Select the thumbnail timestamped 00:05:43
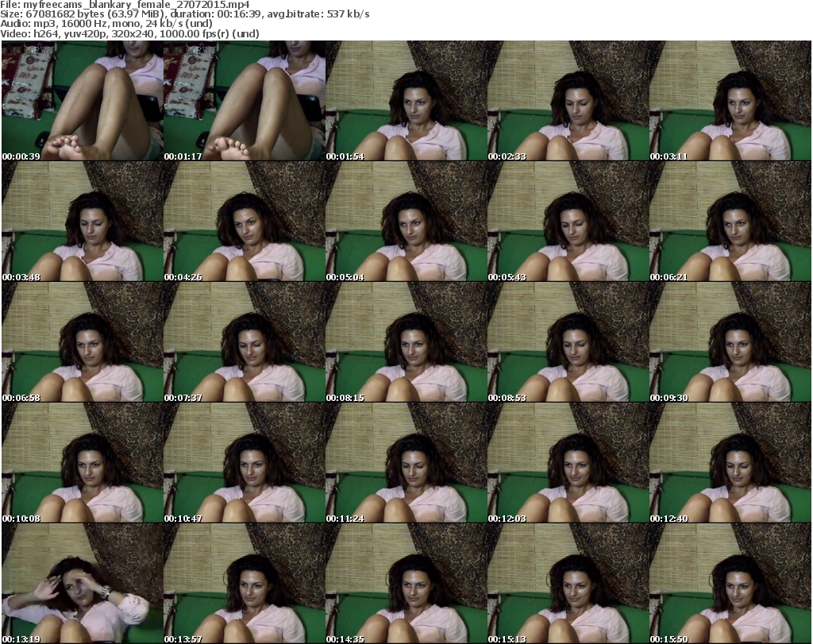This screenshot has height=644, width=813. coord(568,222)
